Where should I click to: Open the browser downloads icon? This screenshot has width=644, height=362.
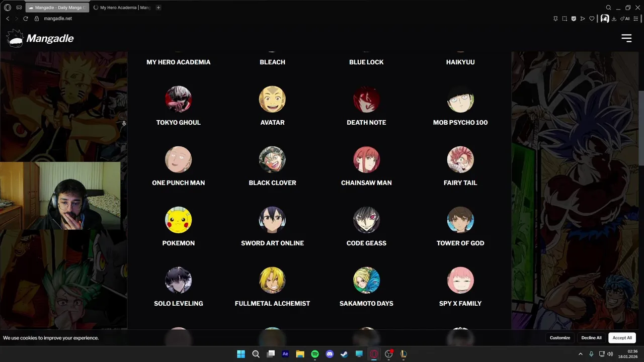tap(614, 19)
